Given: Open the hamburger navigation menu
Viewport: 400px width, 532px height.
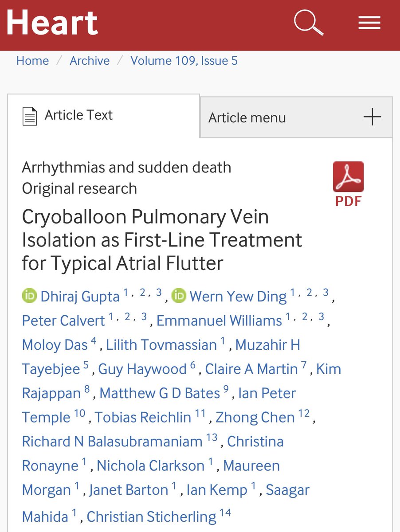Looking at the screenshot, I should click(369, 23).
